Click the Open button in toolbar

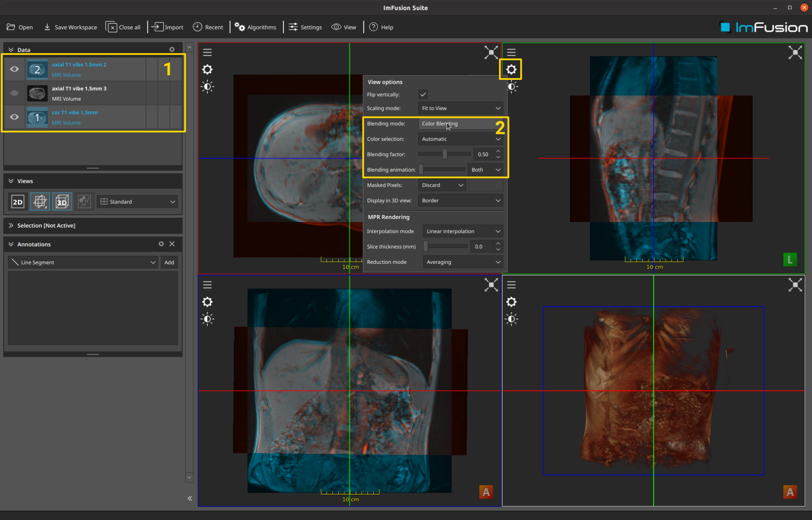[19, 27]
